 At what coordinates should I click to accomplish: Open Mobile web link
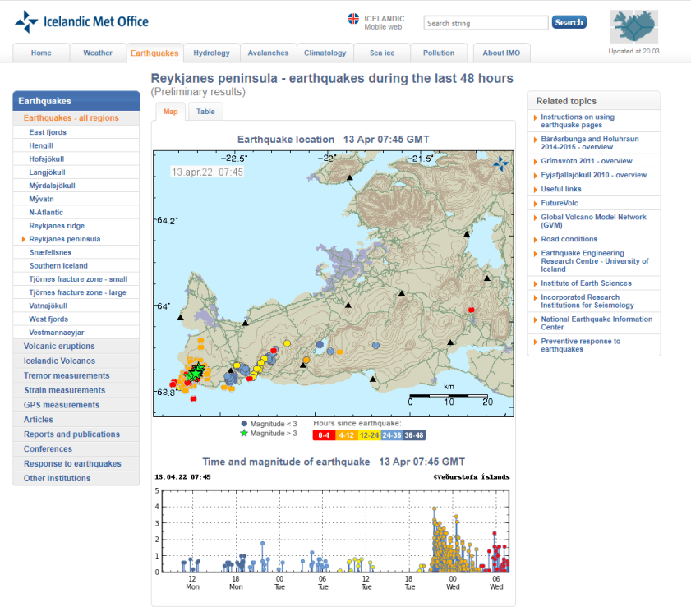(383, 27)
